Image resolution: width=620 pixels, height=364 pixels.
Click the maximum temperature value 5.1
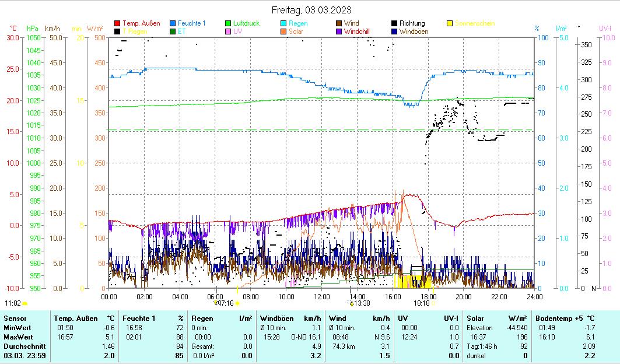coord(110,337)
